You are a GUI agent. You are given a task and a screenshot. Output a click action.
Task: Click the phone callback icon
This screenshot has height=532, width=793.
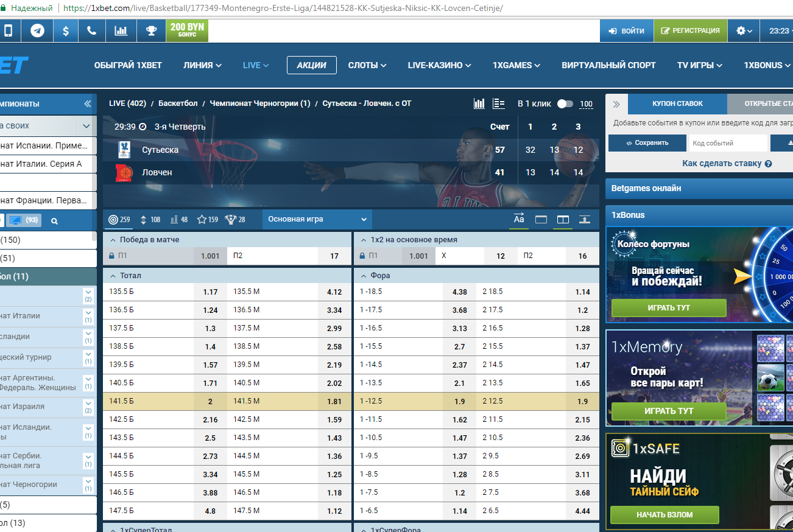tap(92, 30)
